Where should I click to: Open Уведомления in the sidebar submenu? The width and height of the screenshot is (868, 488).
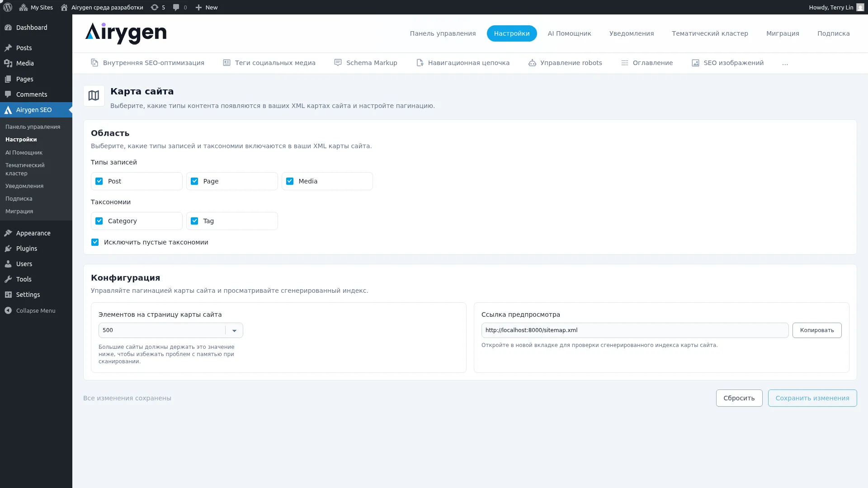(x=24, y=186)
